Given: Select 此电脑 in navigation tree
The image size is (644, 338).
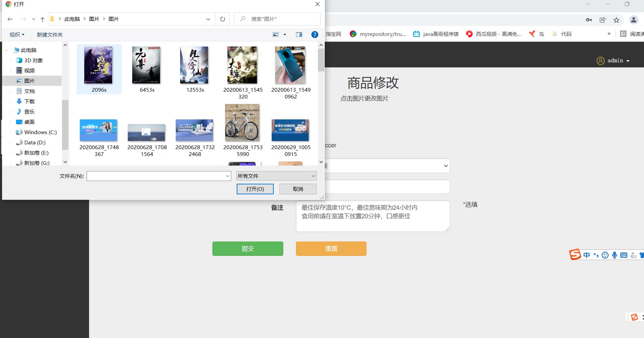Looking at the screenshot, I should pos(29,50).
